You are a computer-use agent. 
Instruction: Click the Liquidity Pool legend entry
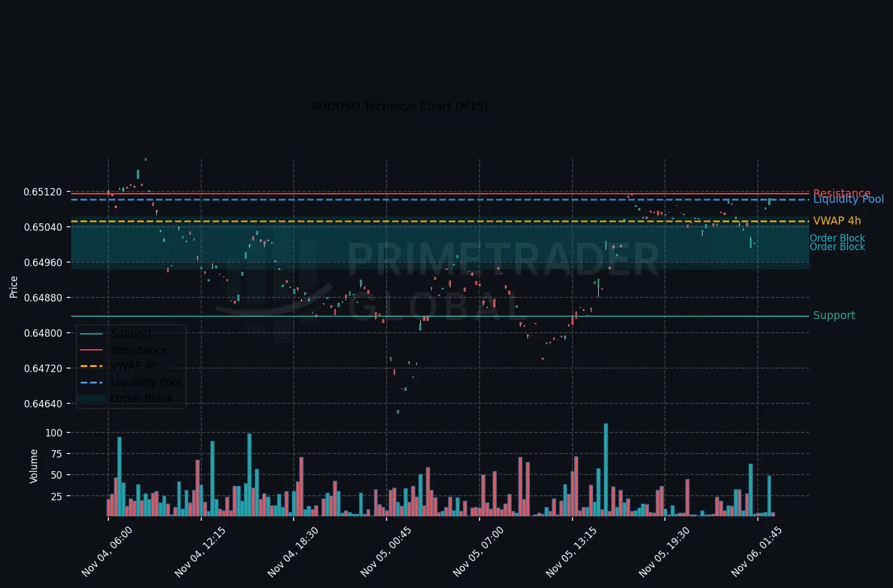[x=146, y=382]
